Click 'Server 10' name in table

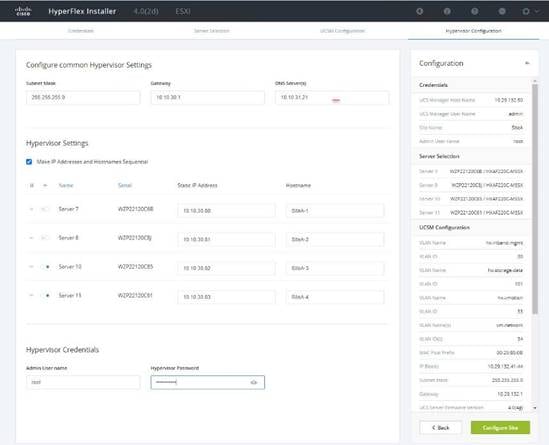pos(70,267)
